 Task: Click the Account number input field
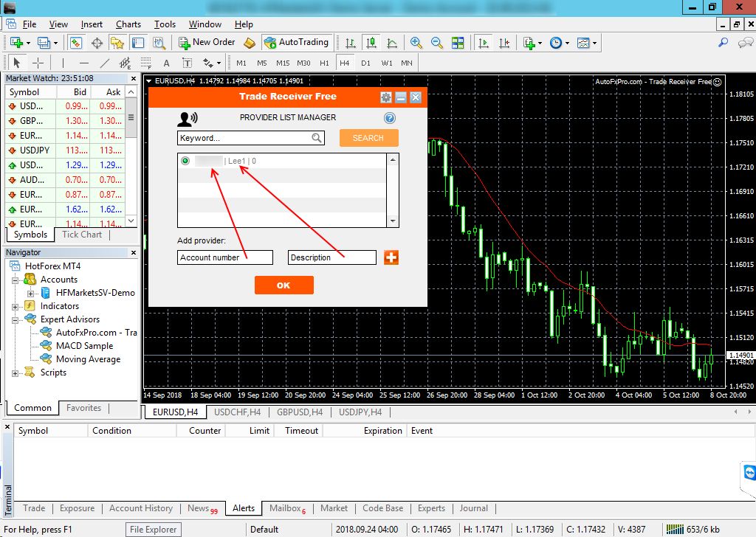click(225, 257)
